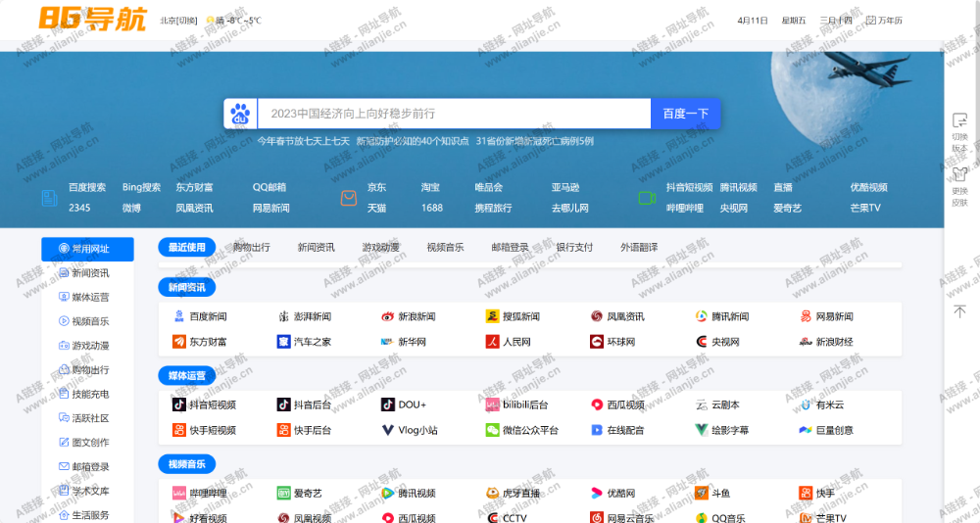Click the 新闻资讯 section header pill
Screen dimensions: 980x523
pyautogui.click(x=187, y=287)
